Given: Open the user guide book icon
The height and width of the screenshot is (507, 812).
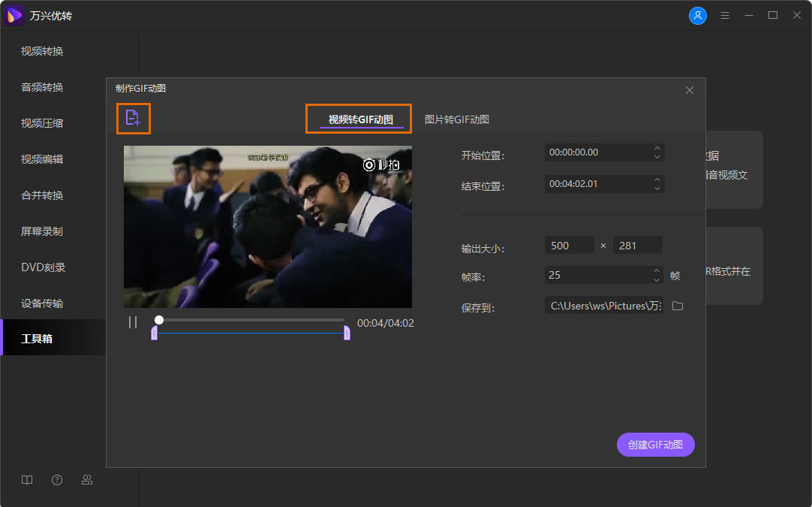Looking at the screenshot, I should [27, 480].
